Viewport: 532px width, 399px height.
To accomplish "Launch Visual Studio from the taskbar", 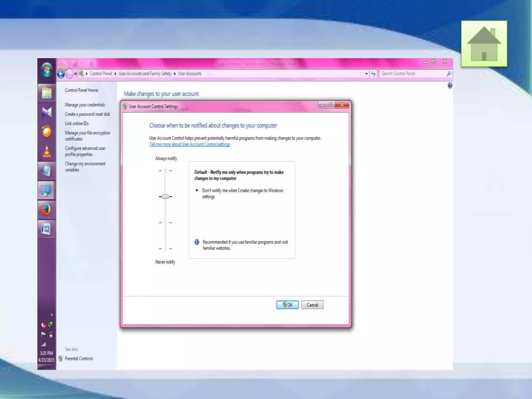I will coord(47,112).
